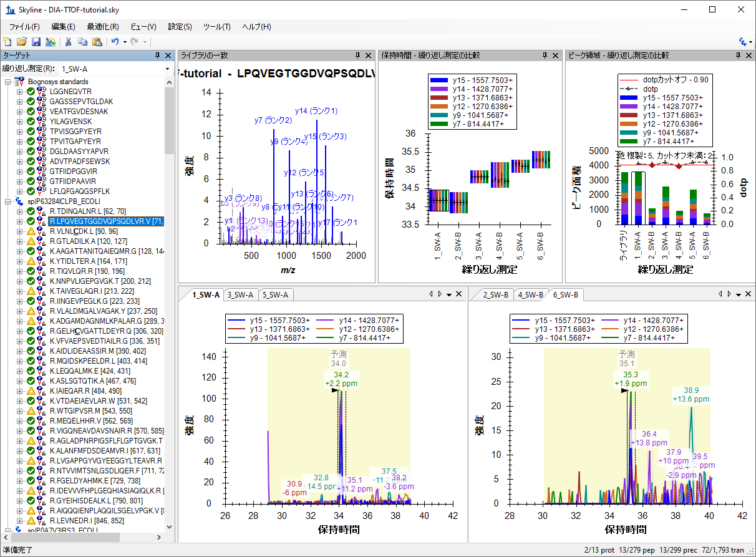This screenshot has height=557, width=756.
Task: Open the 最適化(R) menu
Action: pos(104,27)
